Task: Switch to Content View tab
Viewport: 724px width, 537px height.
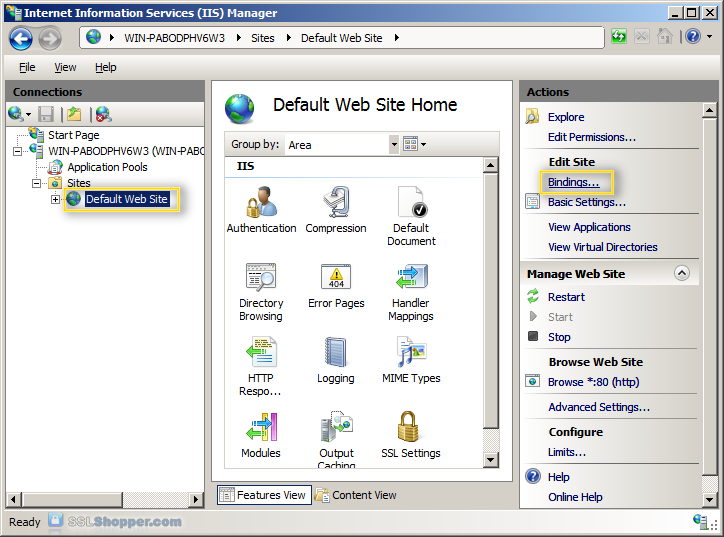Action: 356,495
